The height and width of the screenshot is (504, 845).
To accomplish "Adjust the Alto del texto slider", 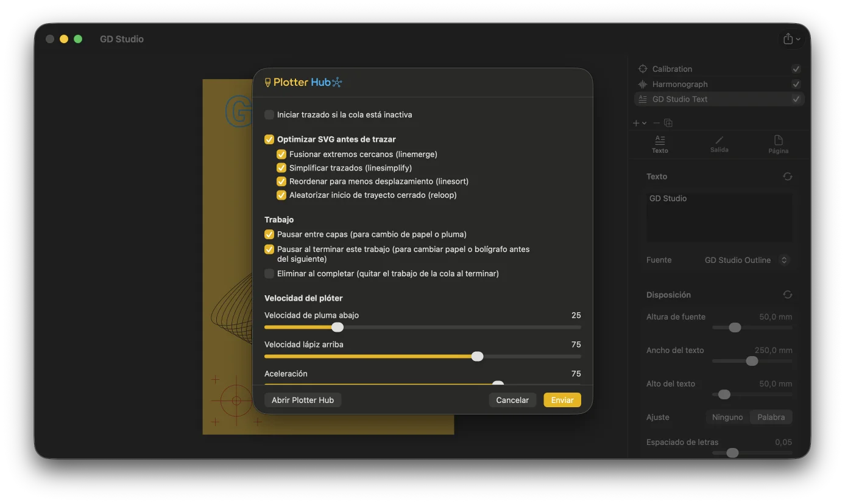I will (724, 394).
